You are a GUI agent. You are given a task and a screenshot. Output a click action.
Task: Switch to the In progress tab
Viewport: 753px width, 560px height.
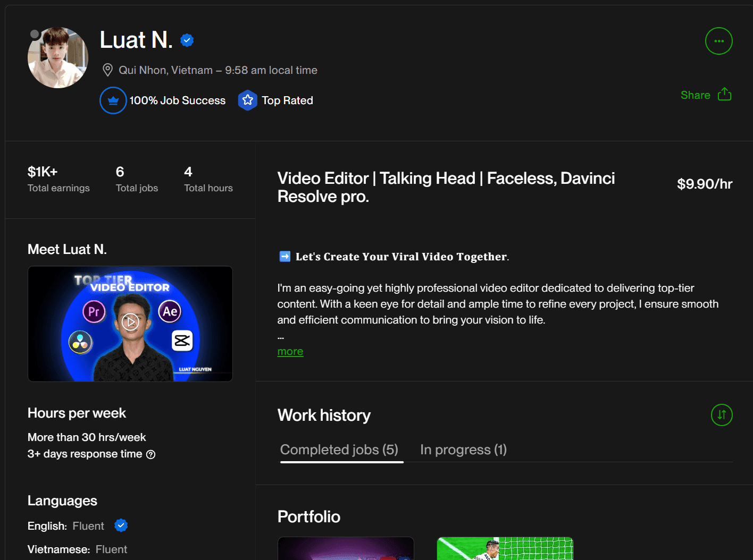pos(463,450)
